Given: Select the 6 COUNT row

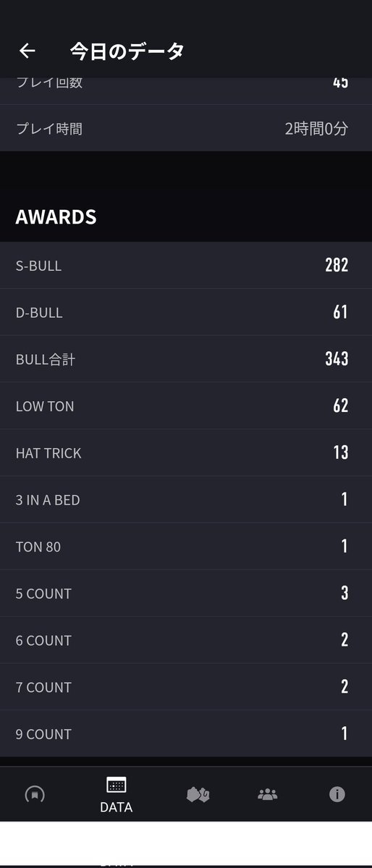Looking at the screenshot, I should 186,640.
